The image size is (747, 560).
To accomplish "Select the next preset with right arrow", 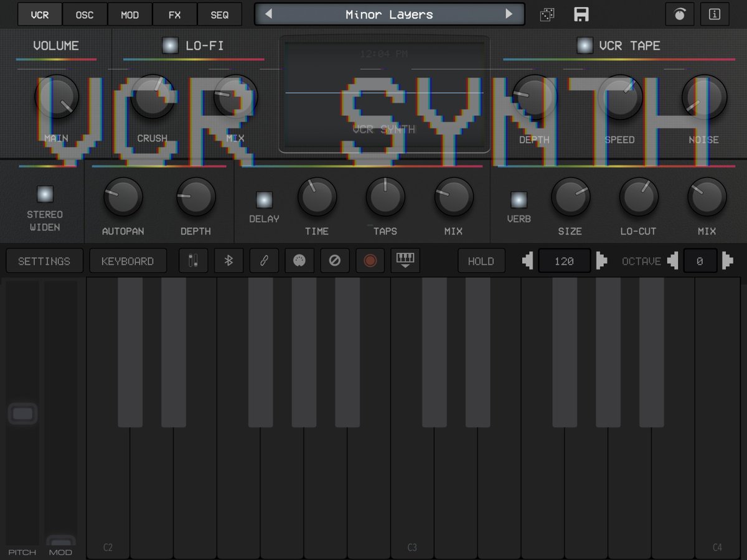I will coord(509,14).
